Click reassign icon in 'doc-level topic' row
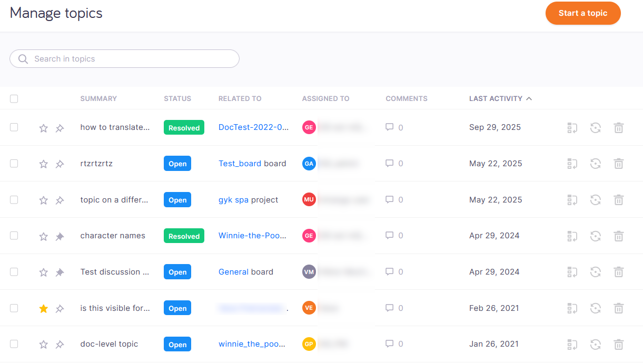The height and width of the screenshot is (364, 643). coord(572,345)
